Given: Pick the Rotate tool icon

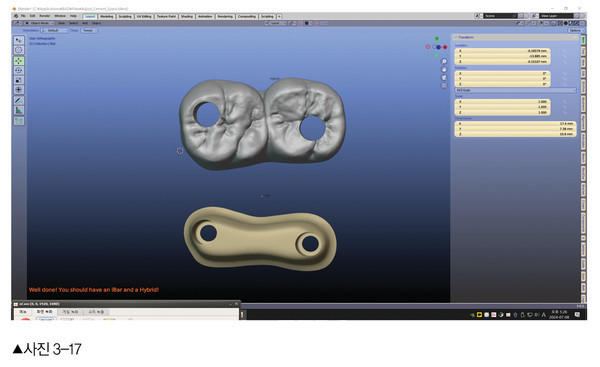Looking at the screenshot, I should 19,70.
